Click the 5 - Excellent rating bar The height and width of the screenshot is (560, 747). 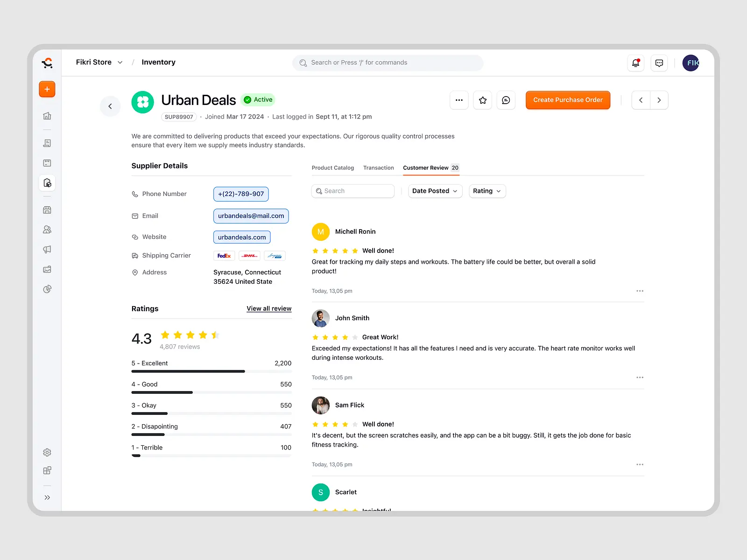(x=211, y=371)
